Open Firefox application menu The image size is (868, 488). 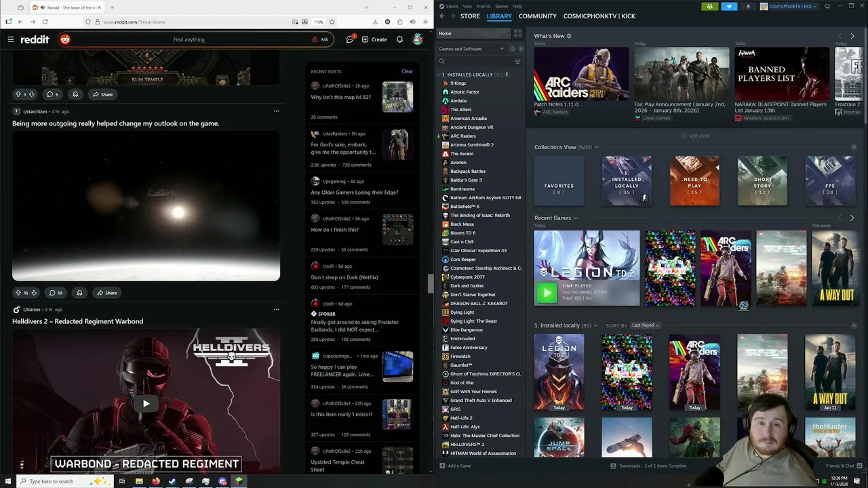(425, 22)
